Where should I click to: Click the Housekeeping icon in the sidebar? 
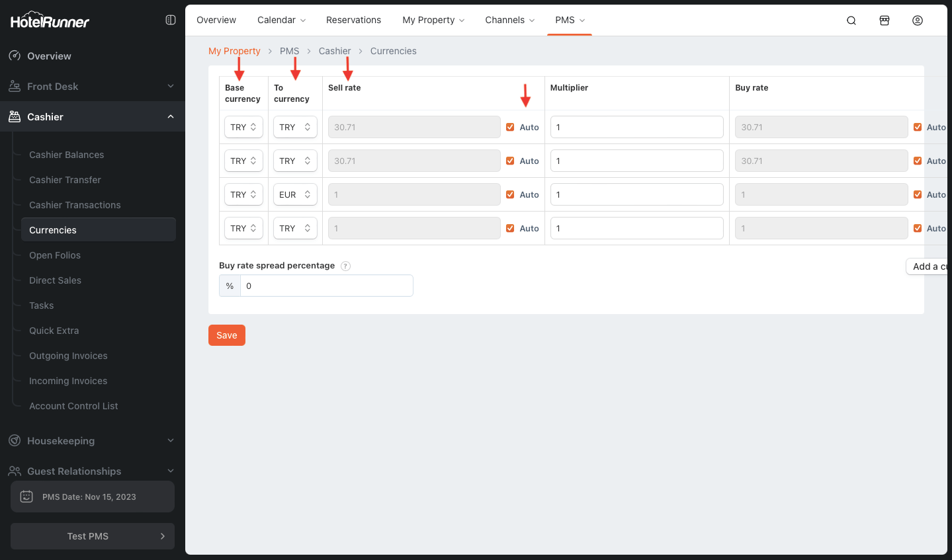(x=15, y=440)
